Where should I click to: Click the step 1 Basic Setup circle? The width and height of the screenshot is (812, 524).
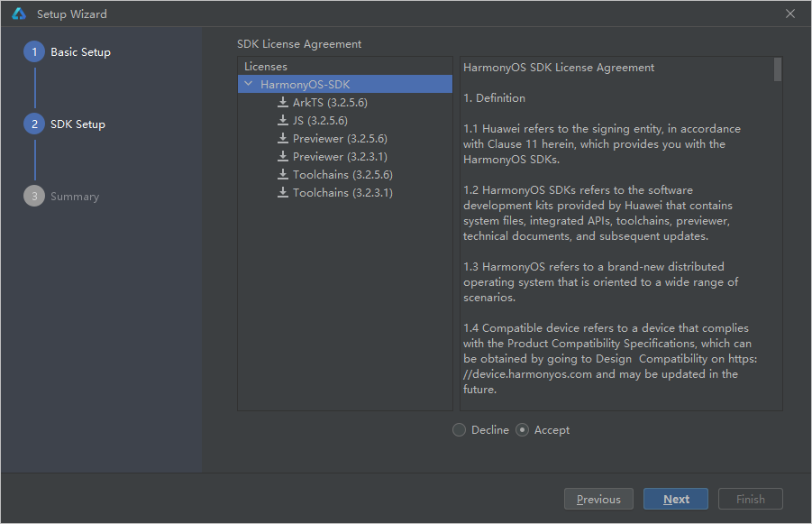pyautogui.click(x=34, y=51)
